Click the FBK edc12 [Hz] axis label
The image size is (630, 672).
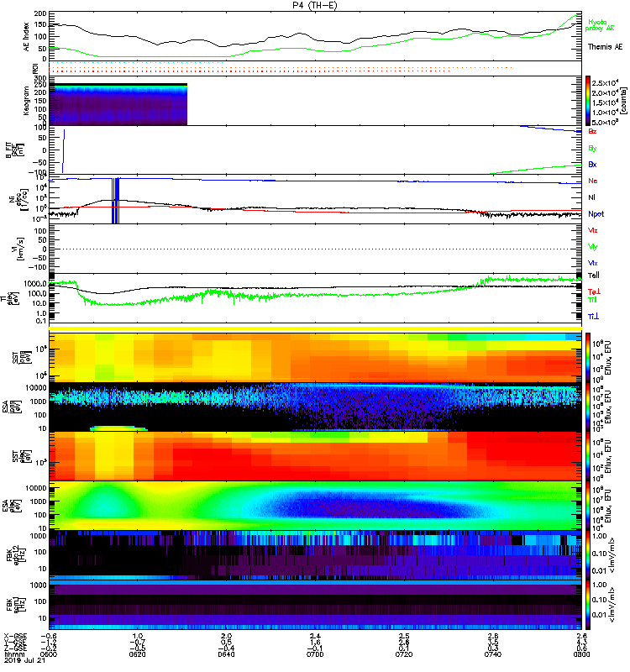(16, 555)
